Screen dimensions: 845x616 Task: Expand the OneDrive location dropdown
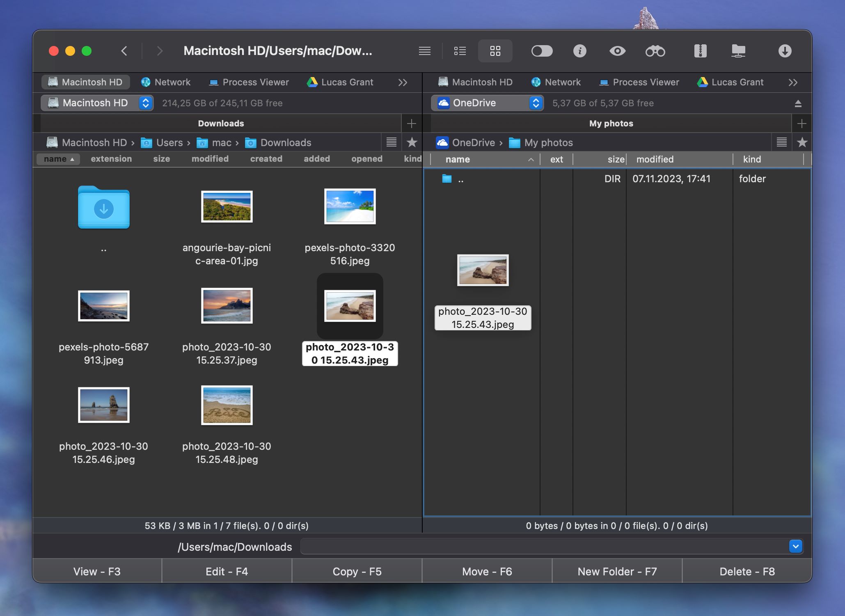[536, 102]
